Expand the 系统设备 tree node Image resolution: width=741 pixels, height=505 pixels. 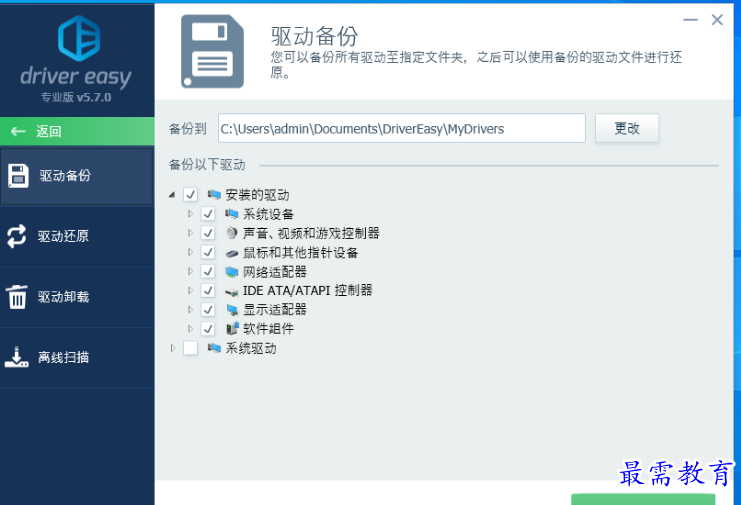[190, 214]
